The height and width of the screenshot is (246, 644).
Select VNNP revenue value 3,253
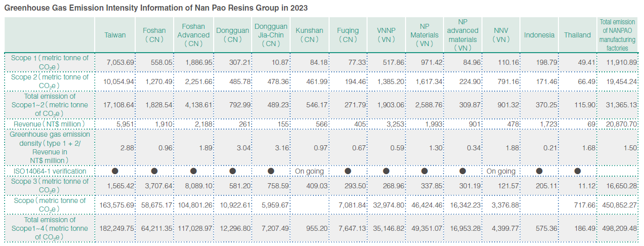tap(395, 124)
